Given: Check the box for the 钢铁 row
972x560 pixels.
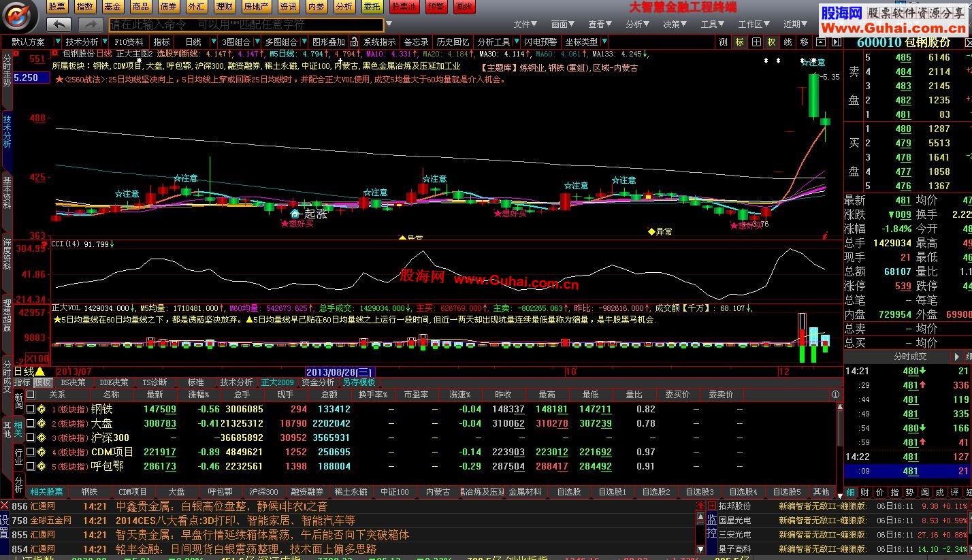Looking at the screenshot, I should click(30, 409).
